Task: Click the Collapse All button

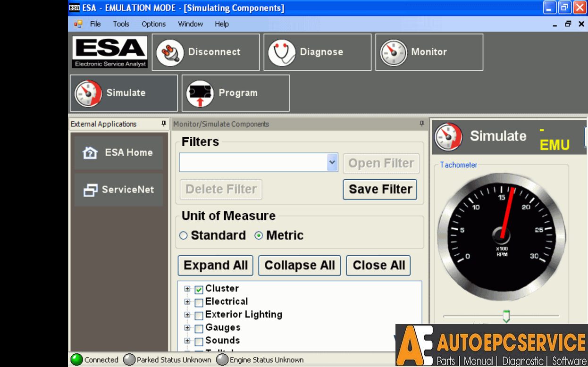Action: click(x=300, y=266)
